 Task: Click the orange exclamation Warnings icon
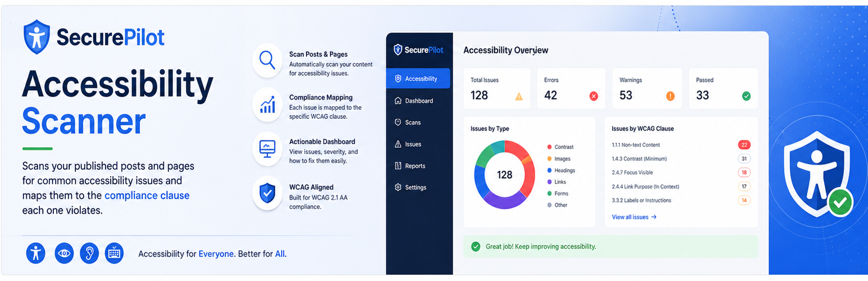click(x=670, y=96)
